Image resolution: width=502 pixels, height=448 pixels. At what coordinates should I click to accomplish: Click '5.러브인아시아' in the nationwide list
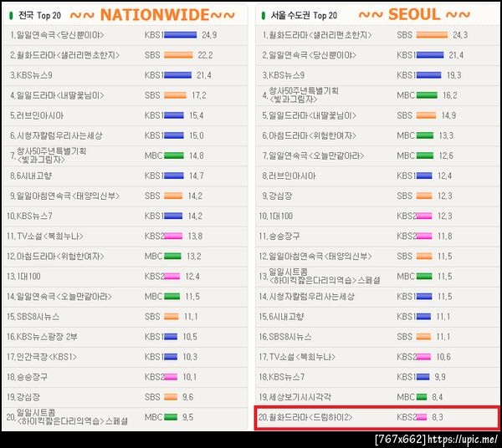pos(37,115)
